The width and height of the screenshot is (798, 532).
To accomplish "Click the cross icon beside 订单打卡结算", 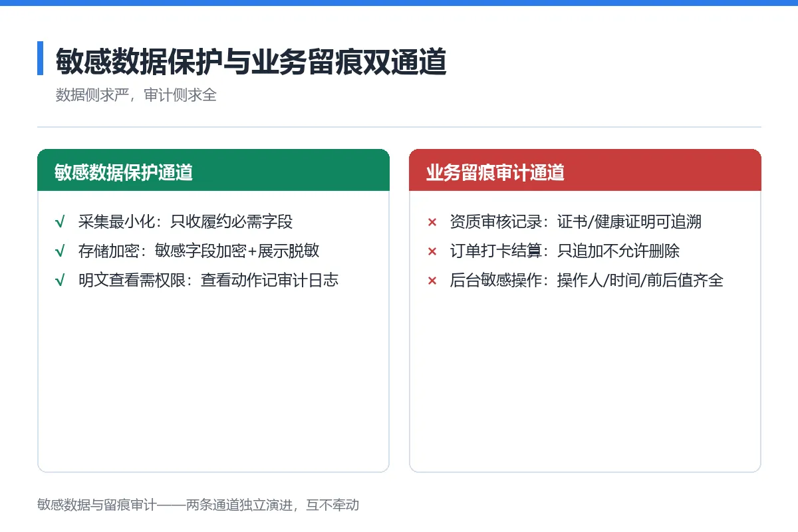I will click(432, 251).
